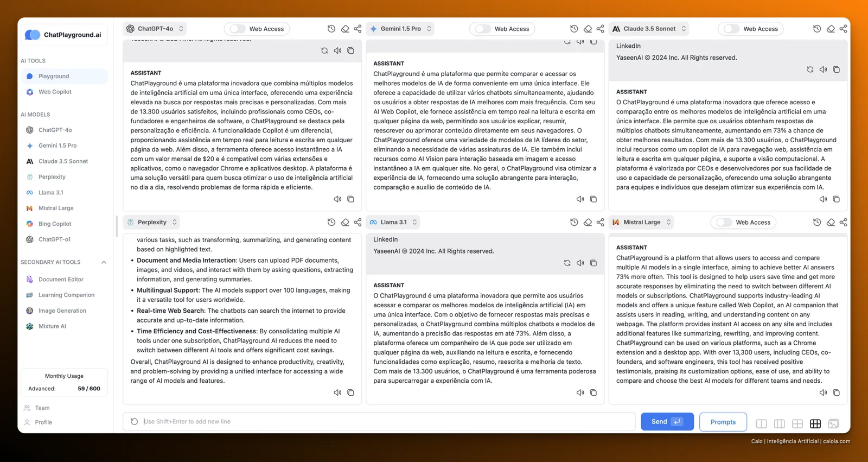Open the ChatGPT-4o model dropdown
The height and width of the screenshot is (462, 868).
tap(155, 29)
